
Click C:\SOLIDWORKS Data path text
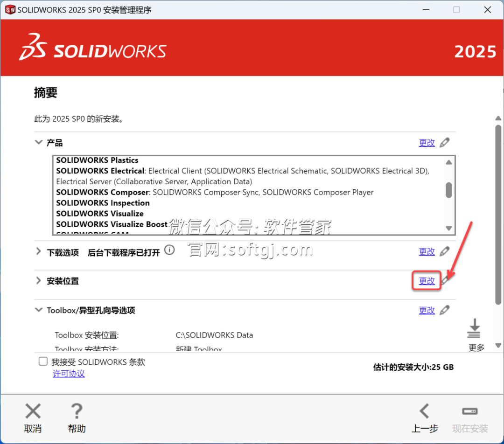(214, 335)
